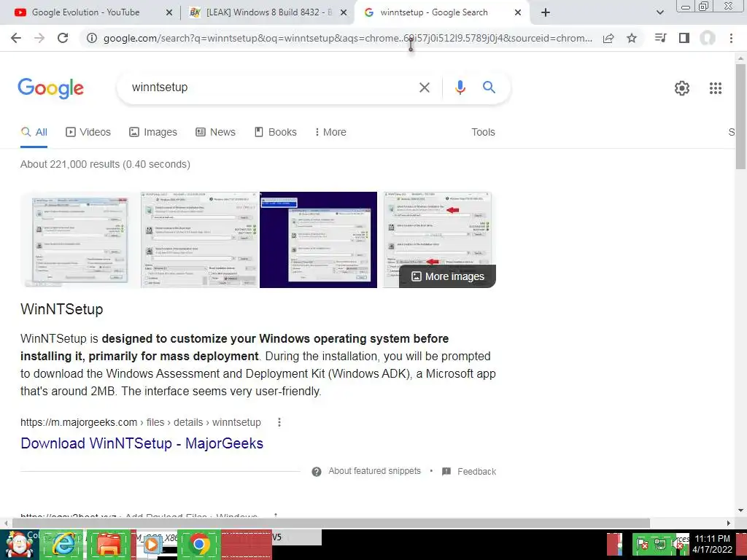Close the Google Evolution YouTube tab

point(169,13)
